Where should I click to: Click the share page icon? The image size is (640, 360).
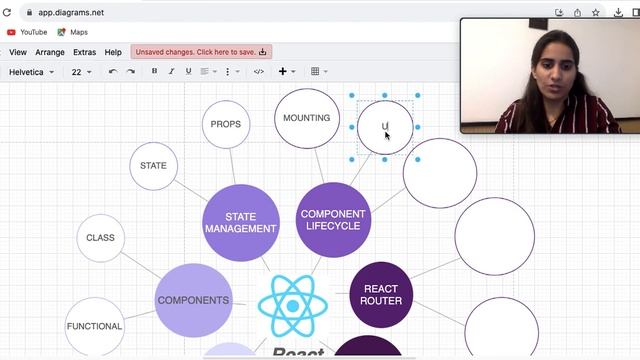pyautogui.click(x=578, y=13)
